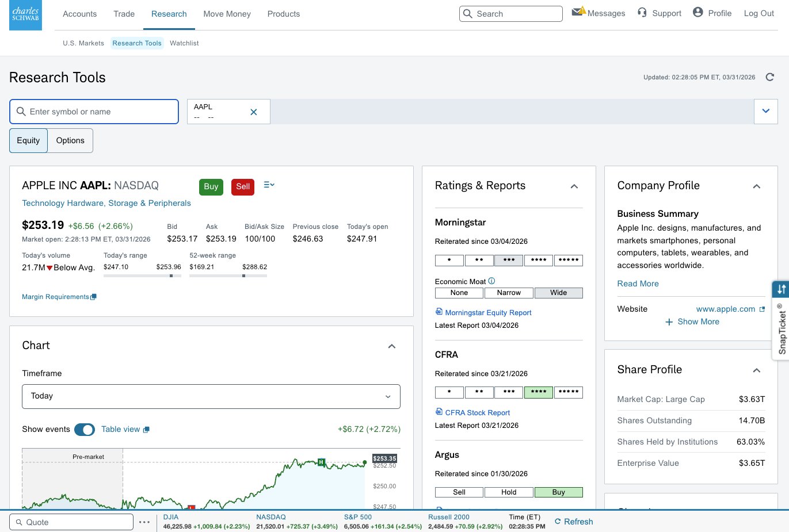This screenshot has width=789, height=532.
Task: Click the Margin Requirements pop-out icon
Action: pyautogui.click(x=93, y=296)
